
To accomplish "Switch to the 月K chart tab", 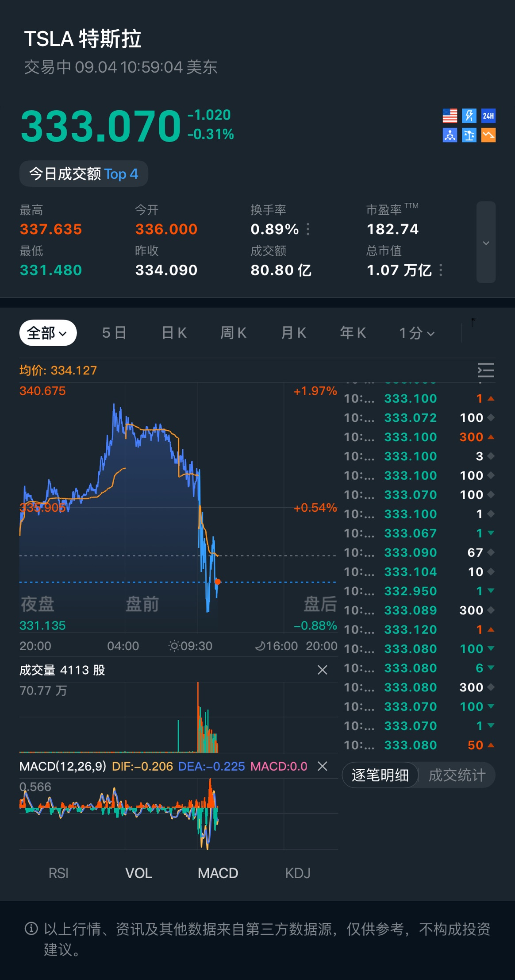I will pyautogui.click(x=293, y=333).
